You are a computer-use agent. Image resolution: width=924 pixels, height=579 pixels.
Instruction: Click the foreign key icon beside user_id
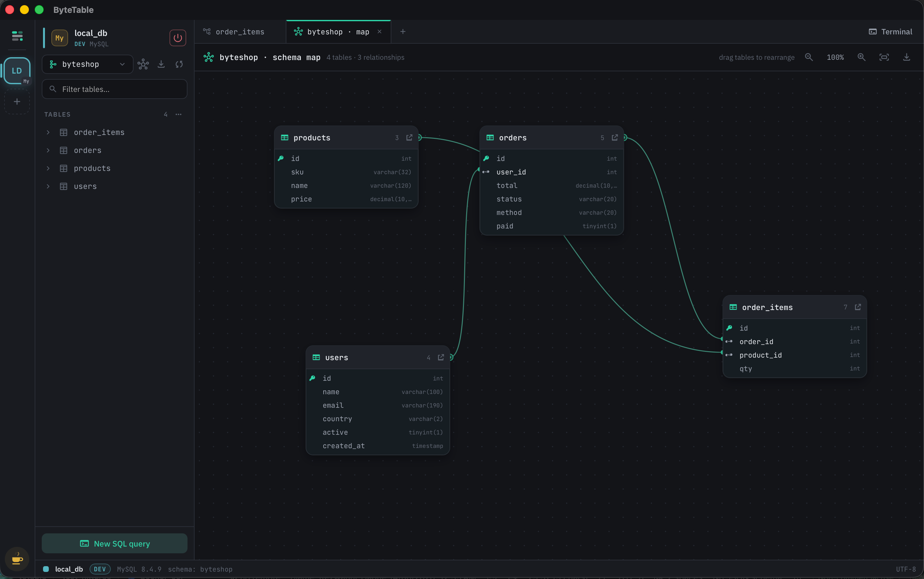pyautogui.click(x=486, y=172)
